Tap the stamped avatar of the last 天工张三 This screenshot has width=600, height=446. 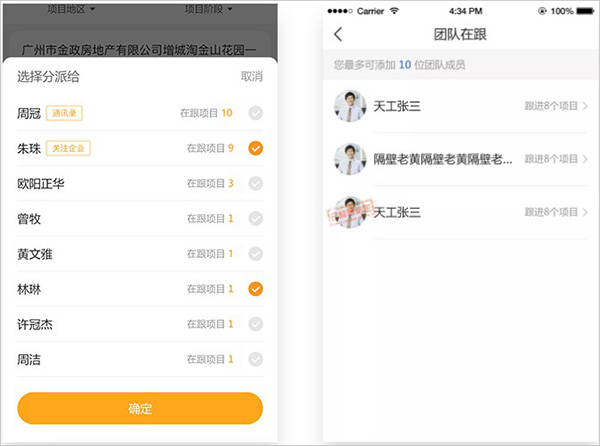pyautogui.click(x=350, y=212)
